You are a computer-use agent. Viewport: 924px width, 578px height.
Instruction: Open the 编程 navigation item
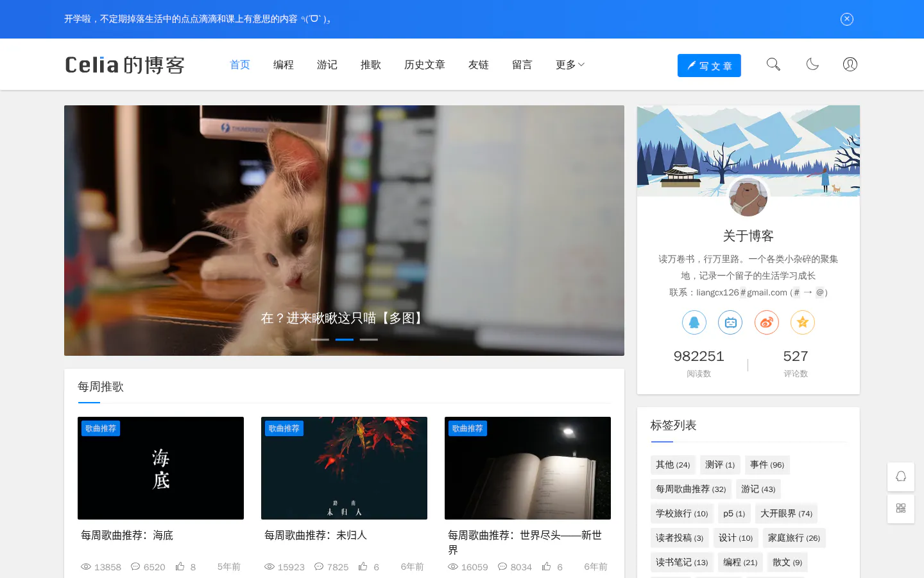284,65
